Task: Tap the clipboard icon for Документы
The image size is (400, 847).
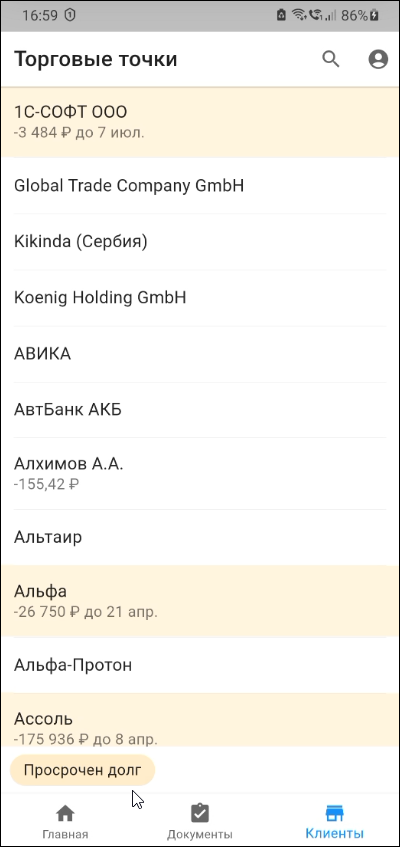Action: [200, 813]
